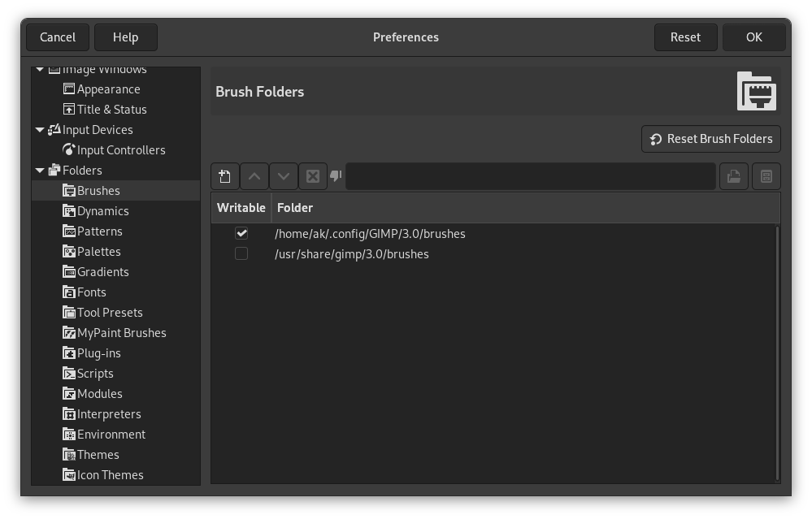Collapse the Input Devices section

click(40, 129)
